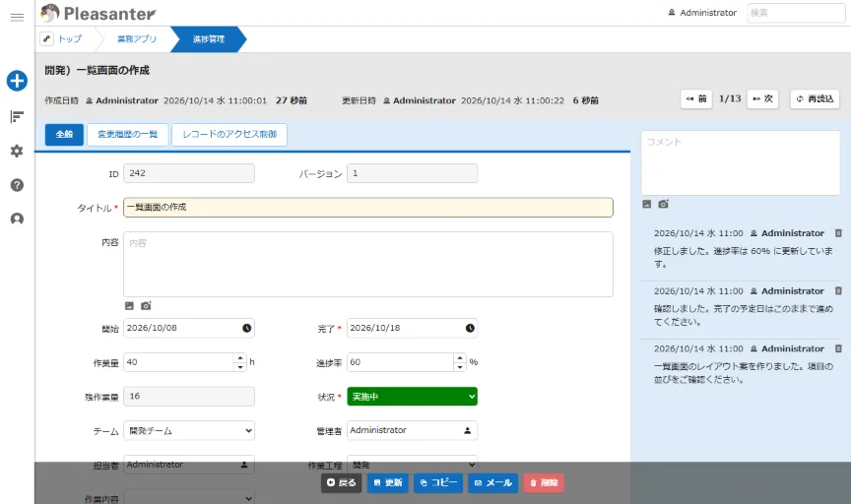Click the 管理者 Administrator field

pyautogui.click(x=412, y=430)
